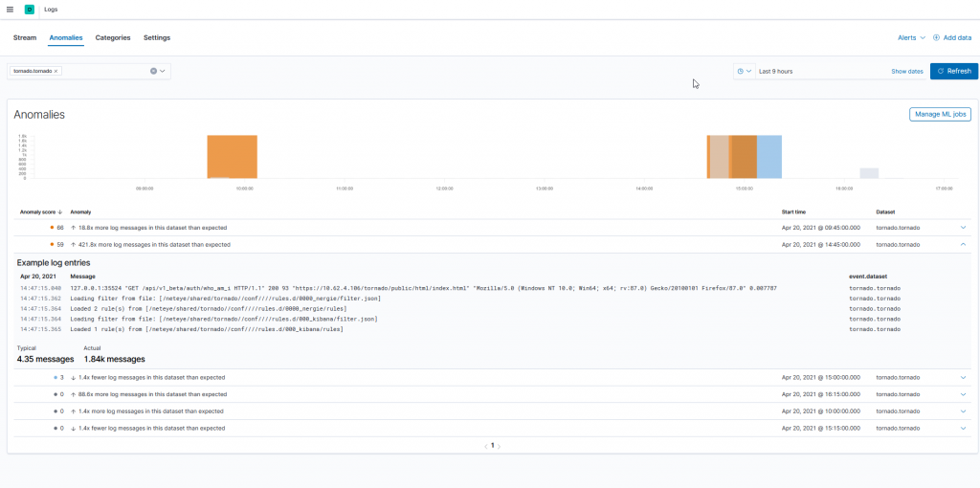Open the hamburger navigation menu

tap(10, 9)
